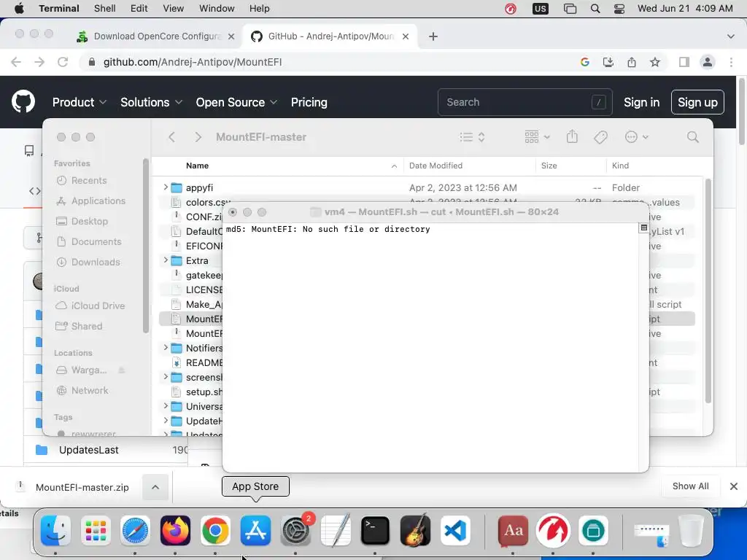Open the Pricing link
The height and width of the screenshot is (560, 747).
coord(309,102)
